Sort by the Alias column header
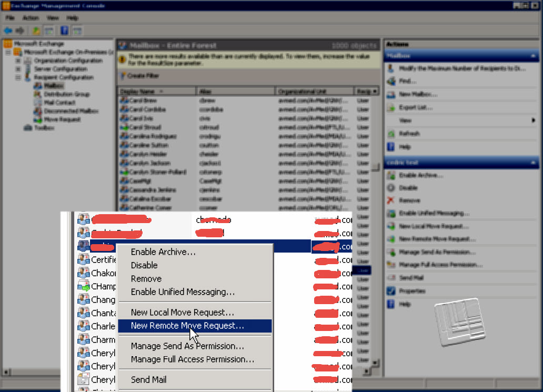The height and width of the screenshot is (392, 543). click(x=236, y=92)
